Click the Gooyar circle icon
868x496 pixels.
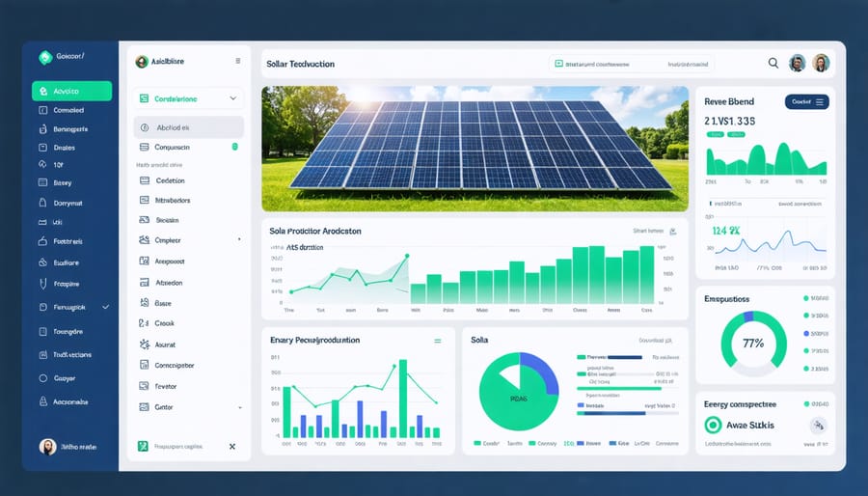tap(42, 378)
